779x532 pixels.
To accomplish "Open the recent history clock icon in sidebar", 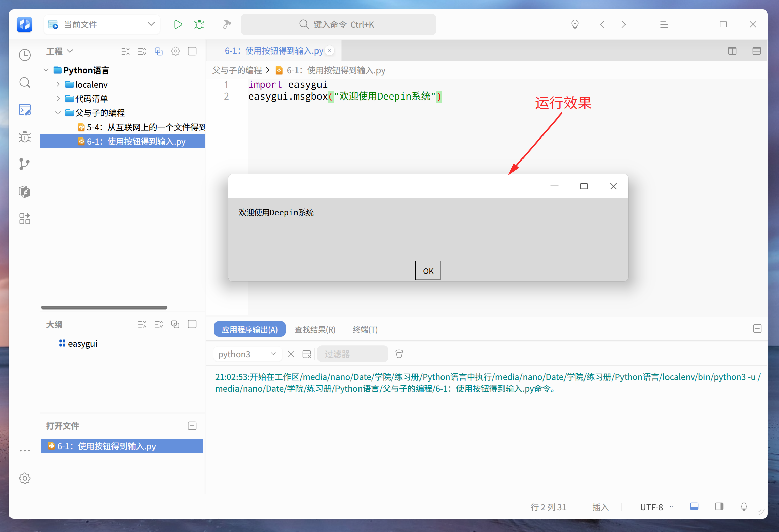I will (x=25, y=55).
